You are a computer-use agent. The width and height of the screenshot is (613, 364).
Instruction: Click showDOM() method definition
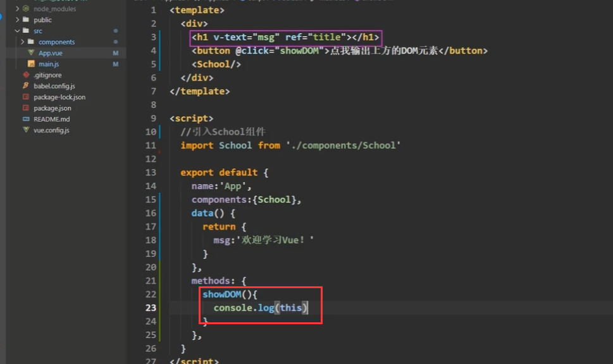[x=230, y=294]
